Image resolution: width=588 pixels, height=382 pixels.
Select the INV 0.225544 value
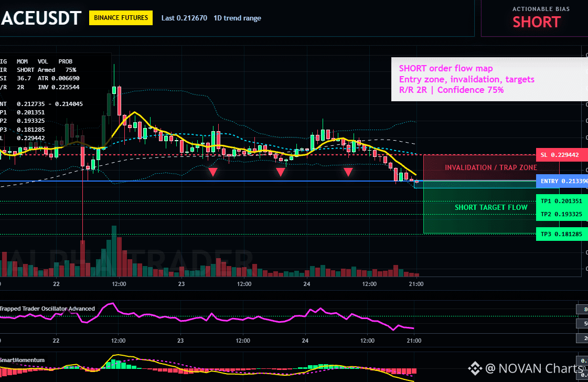(59, 87)
